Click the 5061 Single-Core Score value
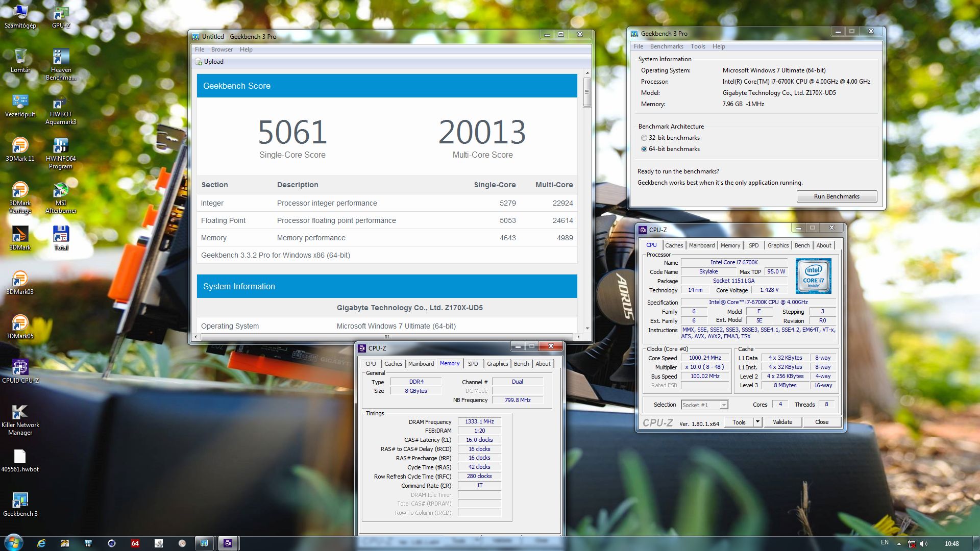Screen dimensions: 980x551 coord(292,132)
